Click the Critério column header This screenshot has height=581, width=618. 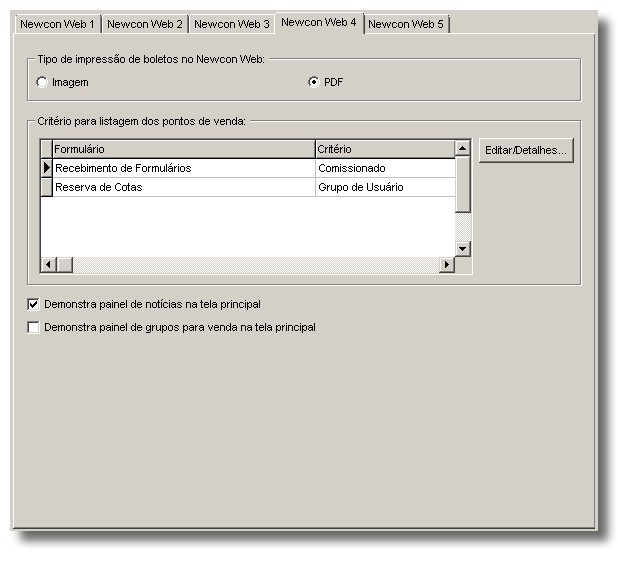tap(385, 149)
